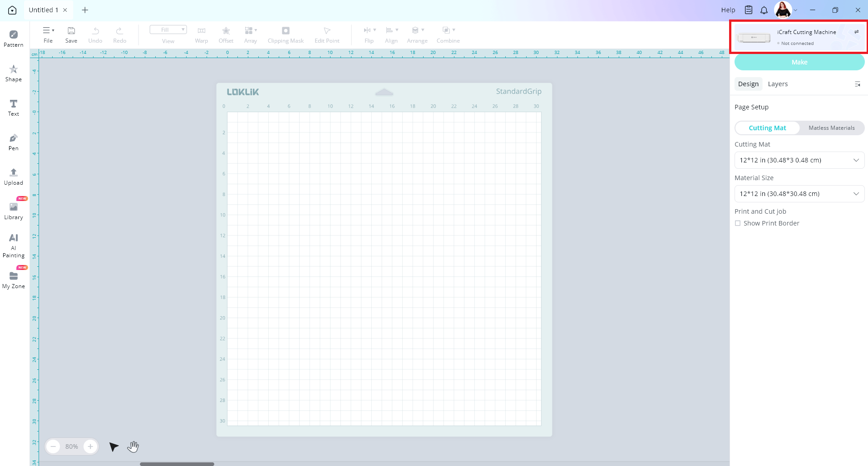Select the Cutting Mat option
The width and height of the screenshot is (868, 466).
click(x=767, y=128)
